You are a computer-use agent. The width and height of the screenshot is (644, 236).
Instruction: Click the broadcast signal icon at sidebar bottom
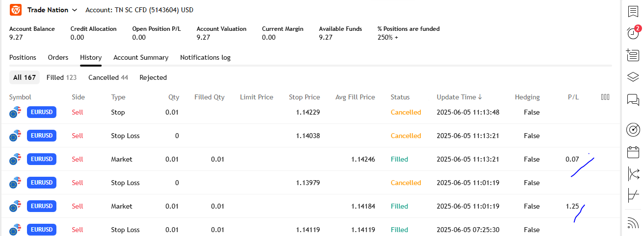(x=633, y=223)
